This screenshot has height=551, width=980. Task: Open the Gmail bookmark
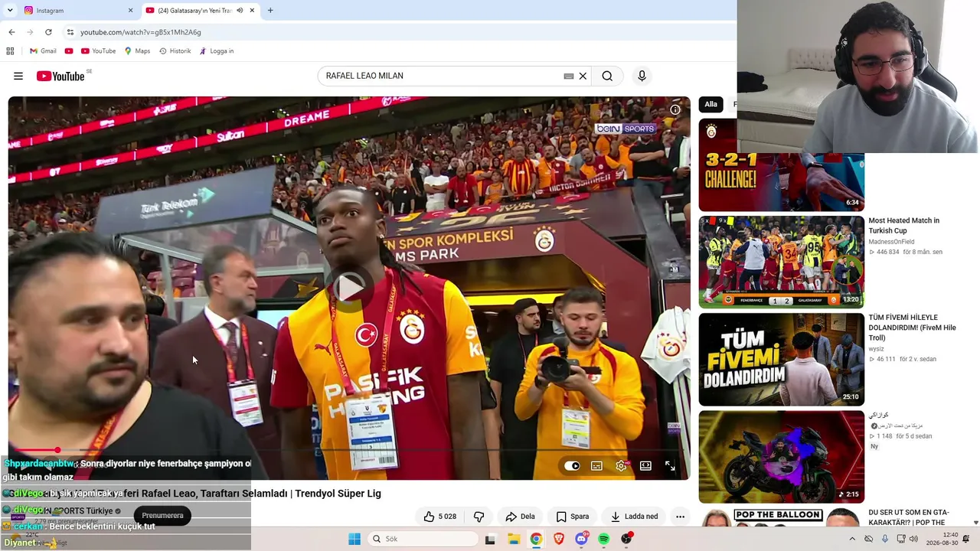pyautogui.click(x=43, y=51)
